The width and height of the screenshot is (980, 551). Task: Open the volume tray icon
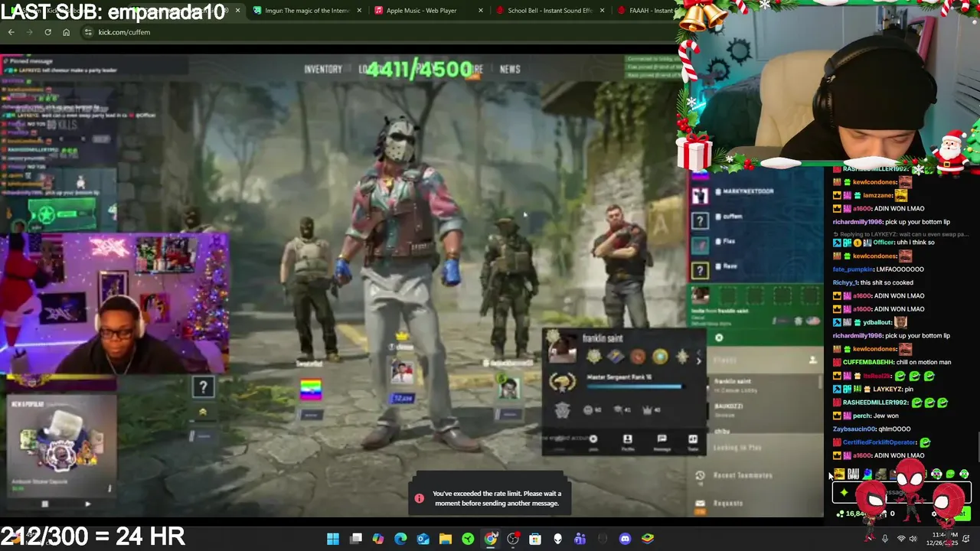[x=913, y=539]
